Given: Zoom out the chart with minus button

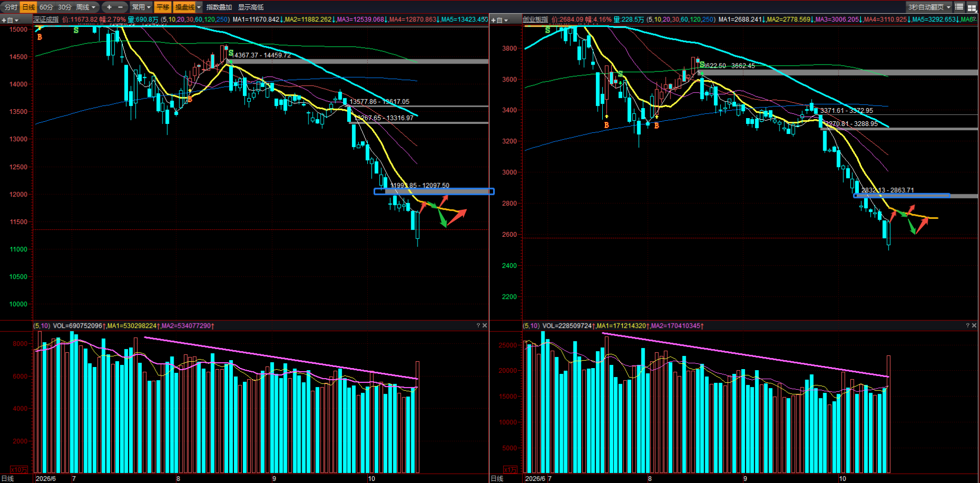Looking at the screenshot, I should pyautogui.click(x=121, y=7).
